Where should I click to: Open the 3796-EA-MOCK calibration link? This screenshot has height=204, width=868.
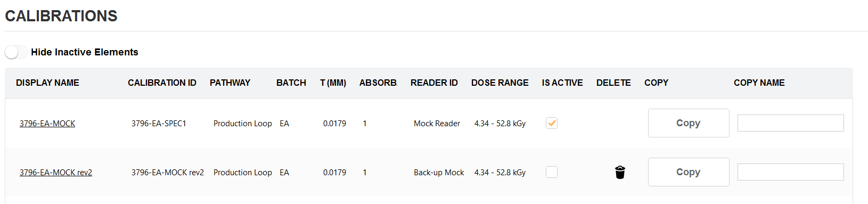[47, 123]
